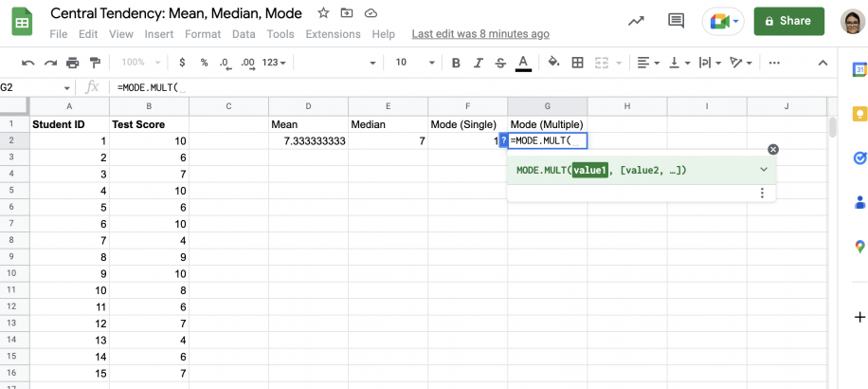Screen dimensions: 868x389
Task: Click the move to folder icon
Action: pos(347,12)
